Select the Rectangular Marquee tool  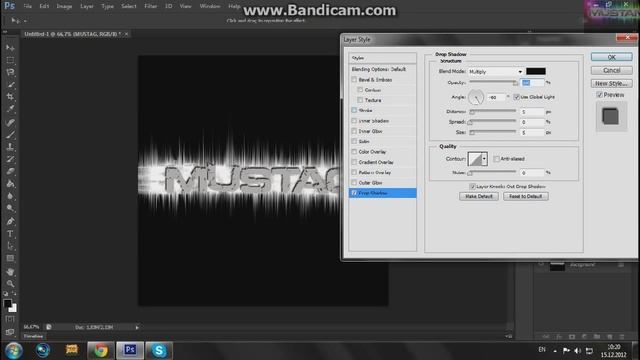10,60
